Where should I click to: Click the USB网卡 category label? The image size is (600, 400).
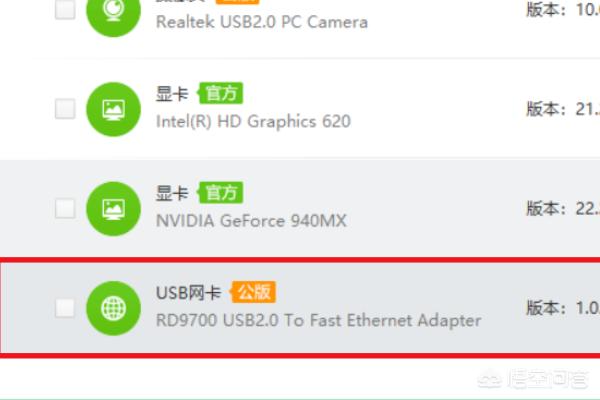pos(189,293)
